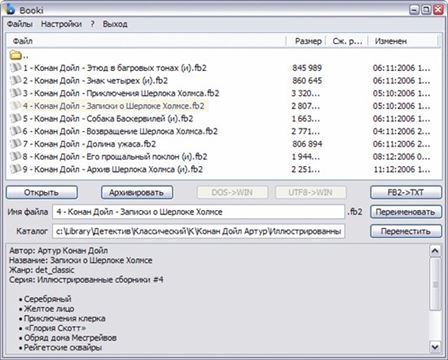Sort the list by the Размер column header
The image size is (448, 360).
point(306,41)
